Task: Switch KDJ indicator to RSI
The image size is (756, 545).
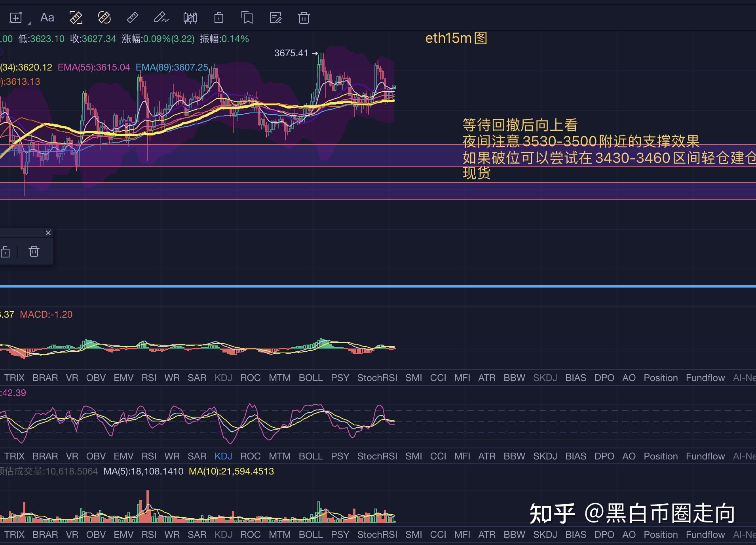Action: [x=149, y=456]
